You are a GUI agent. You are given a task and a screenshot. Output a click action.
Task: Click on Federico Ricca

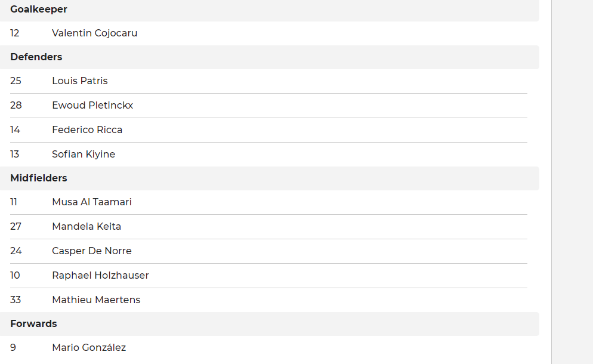pyautogui.click(x=87, y=130)
